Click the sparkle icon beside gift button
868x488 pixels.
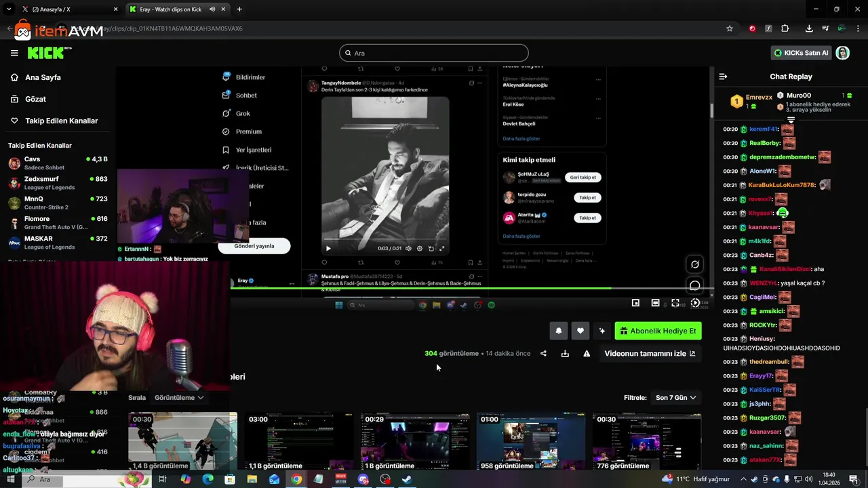[601, 331]
